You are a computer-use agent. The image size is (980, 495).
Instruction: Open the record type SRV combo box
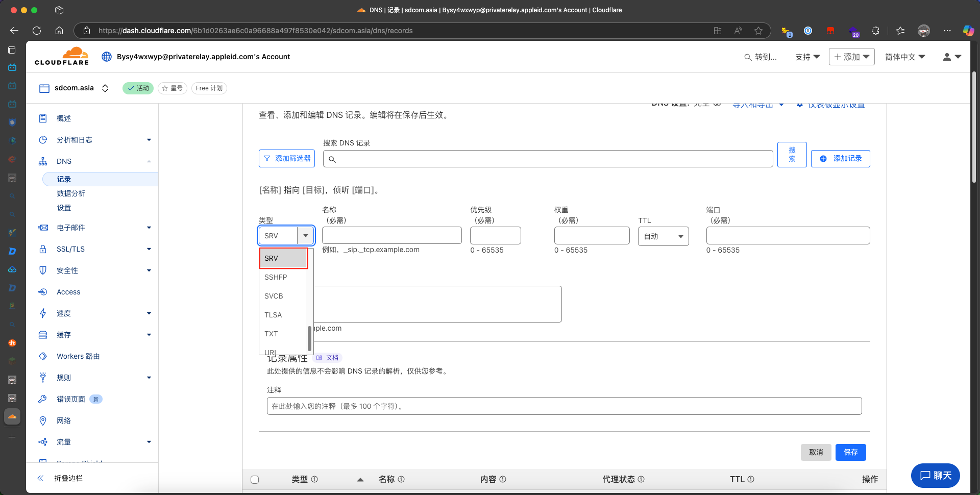286,236
